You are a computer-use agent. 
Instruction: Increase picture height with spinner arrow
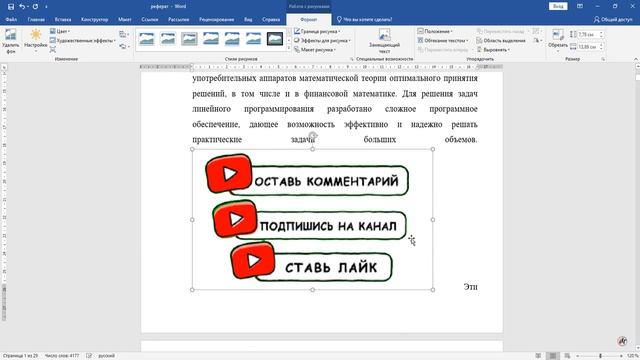pyautogui.click(x=601, y=33)
